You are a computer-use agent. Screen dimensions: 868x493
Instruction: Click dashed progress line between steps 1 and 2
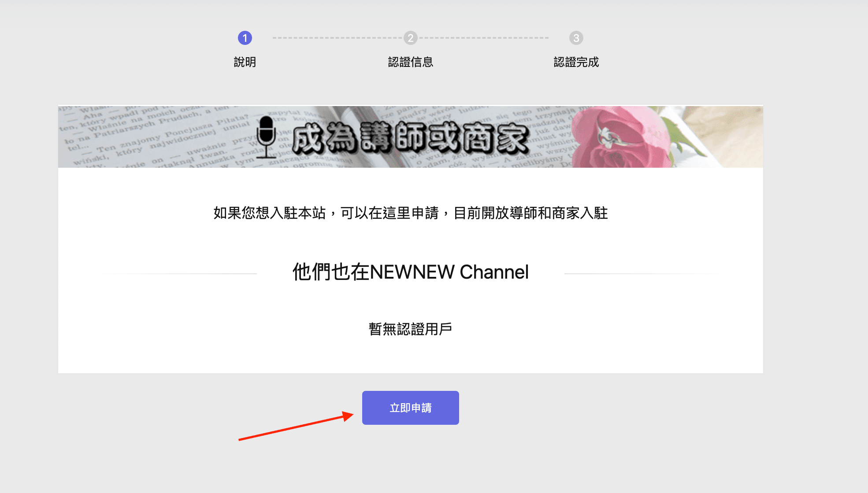(x=337, y=38)
